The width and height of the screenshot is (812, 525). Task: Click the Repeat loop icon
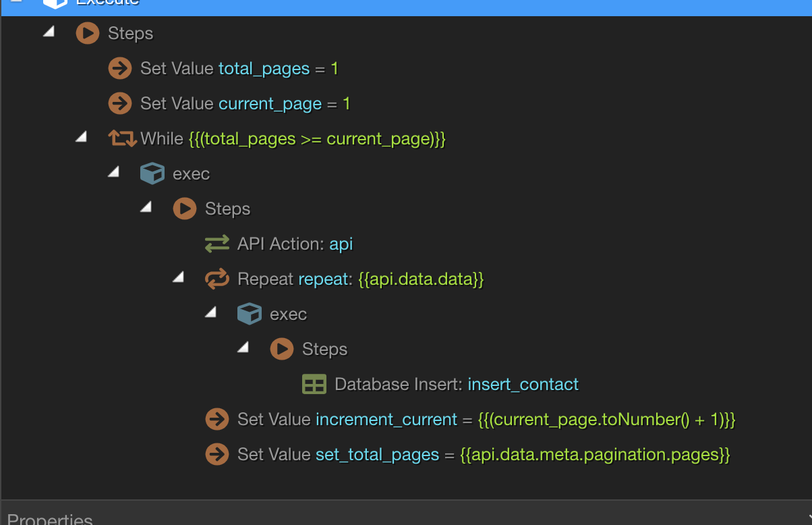[x=217, y=279]
